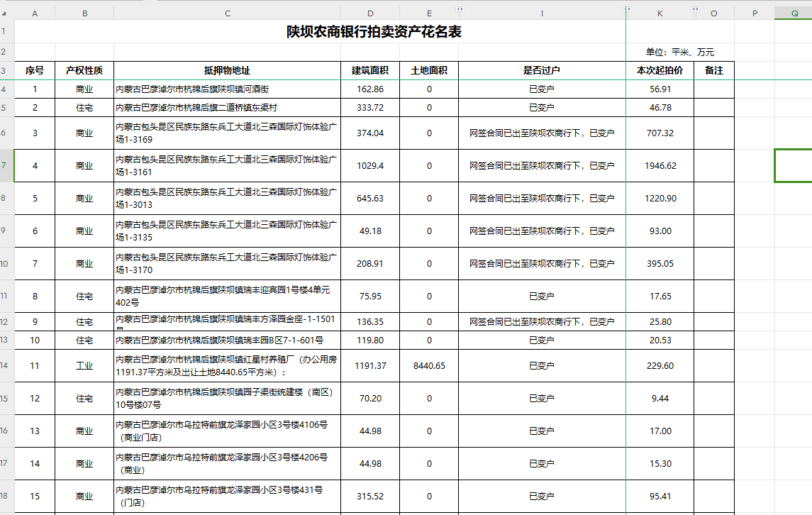Select row 11 header
Image resolution: width=812 pixels, height=515 pixels.
6,296
